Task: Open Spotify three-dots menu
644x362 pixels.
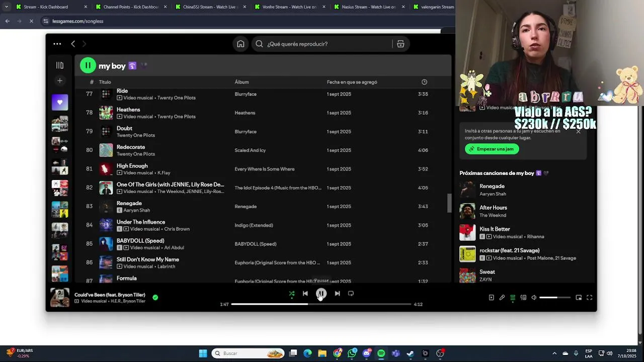Action: (x=57, y=44)
